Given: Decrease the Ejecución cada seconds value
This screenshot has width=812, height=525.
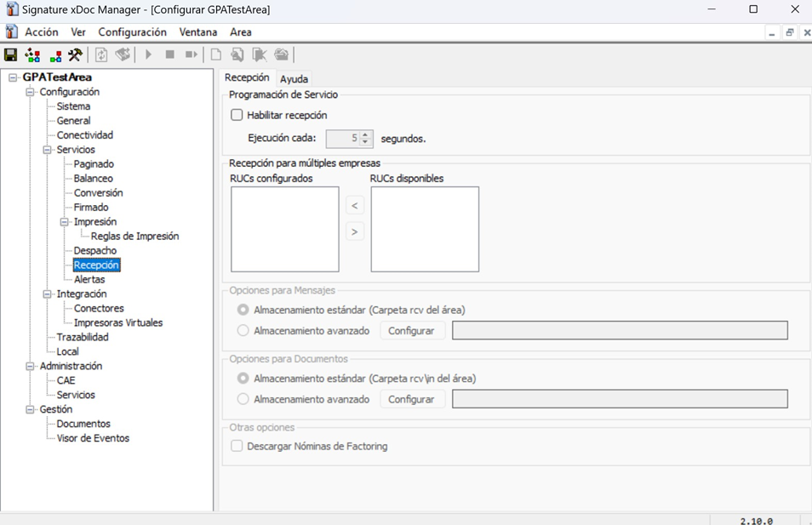Looking at the screenshot, I should point(366,142).
